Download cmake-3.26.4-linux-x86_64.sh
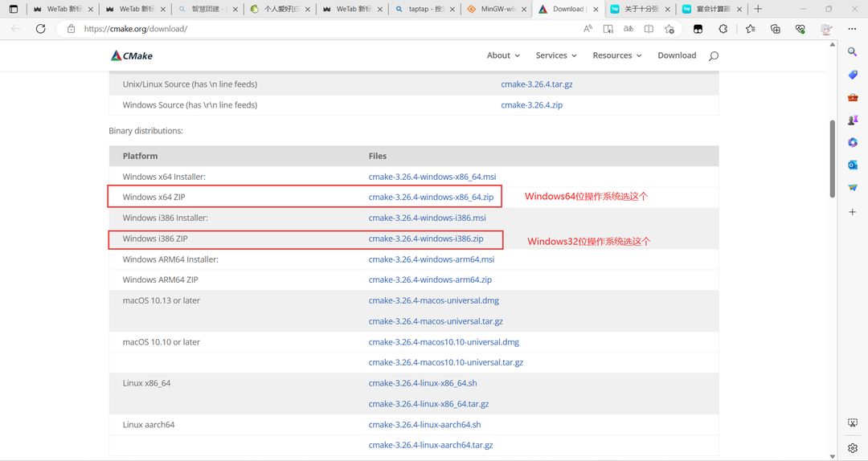Image resolution: width=868 pixels, height=461 pixels. coord(423,383)
